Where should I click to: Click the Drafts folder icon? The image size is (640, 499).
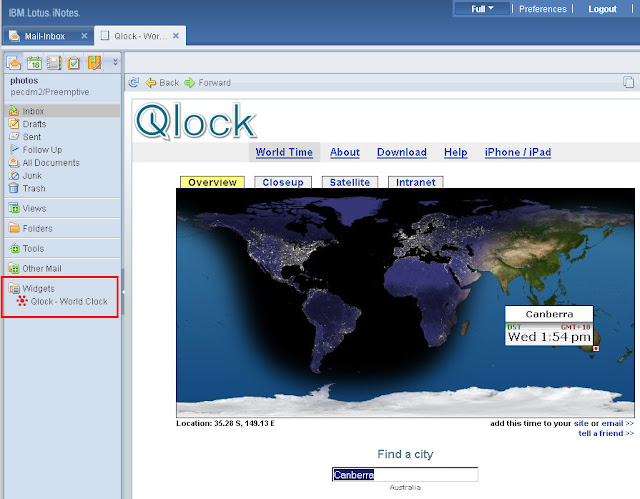(14, 124)
